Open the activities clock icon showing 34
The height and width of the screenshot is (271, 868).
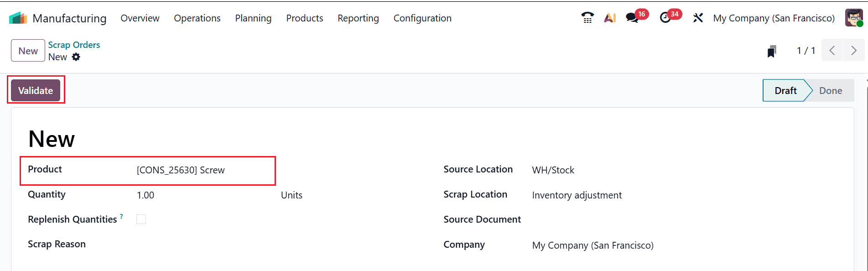click(x=665, y=18)
